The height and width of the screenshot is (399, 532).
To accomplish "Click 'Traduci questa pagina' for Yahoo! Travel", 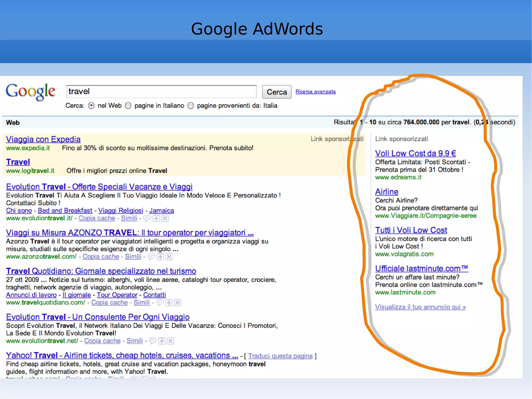I will pos(280,356).
